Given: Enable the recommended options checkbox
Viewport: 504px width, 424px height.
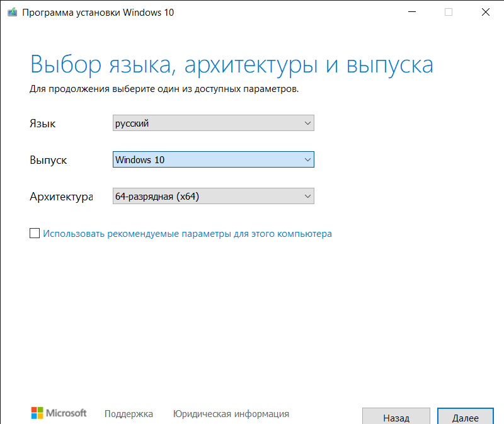Looking at the screenshot, I should (x=35, y=233).
